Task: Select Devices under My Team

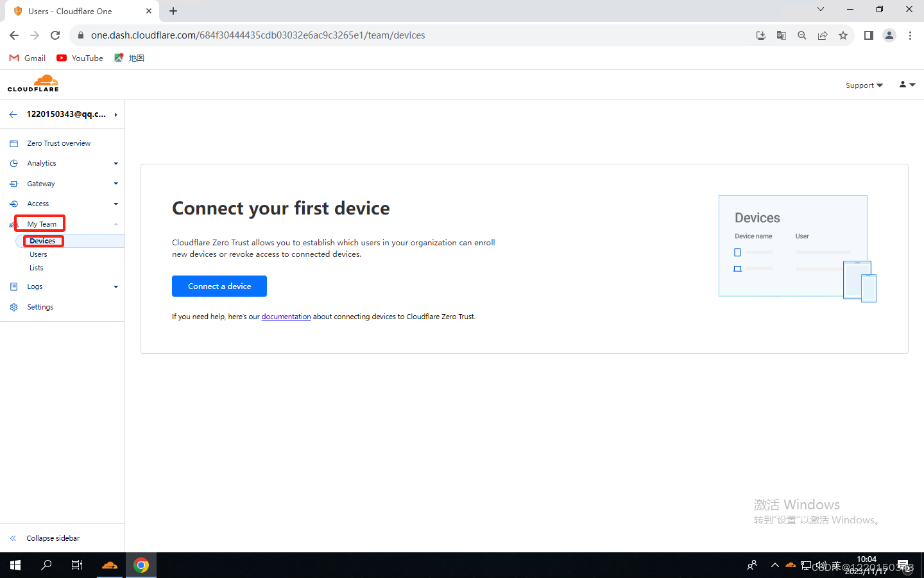Action: click(x=42, y=241)
